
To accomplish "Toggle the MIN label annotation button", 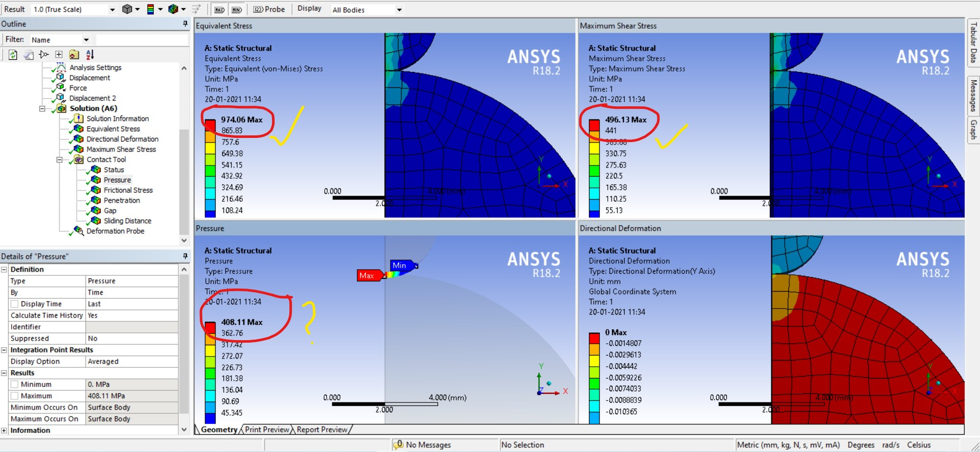I will tap(237, 10).
